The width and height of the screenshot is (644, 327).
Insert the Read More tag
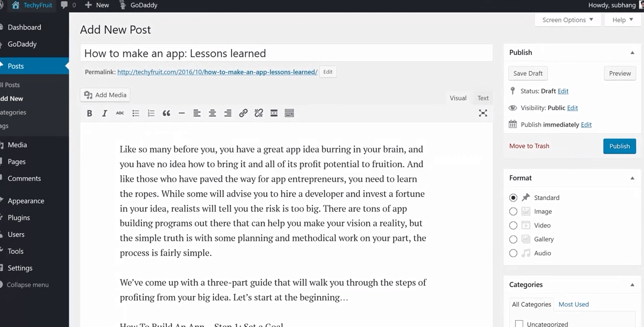(x=274, y=113)
